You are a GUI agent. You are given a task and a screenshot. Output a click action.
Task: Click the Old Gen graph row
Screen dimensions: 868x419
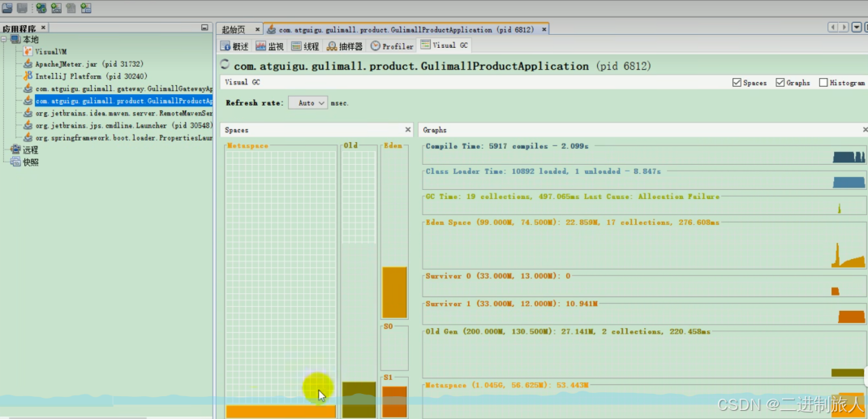click(x=644, y=355)
